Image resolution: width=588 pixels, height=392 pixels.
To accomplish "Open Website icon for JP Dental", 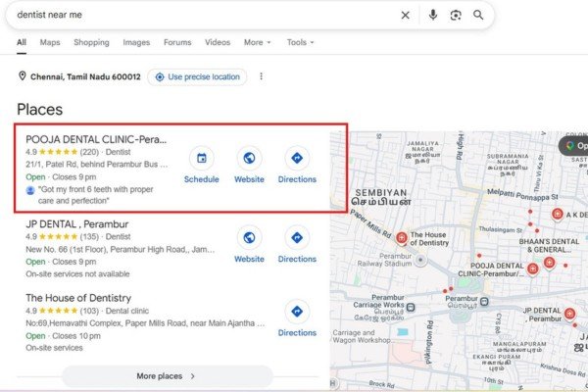I will [x=249, y=237].
